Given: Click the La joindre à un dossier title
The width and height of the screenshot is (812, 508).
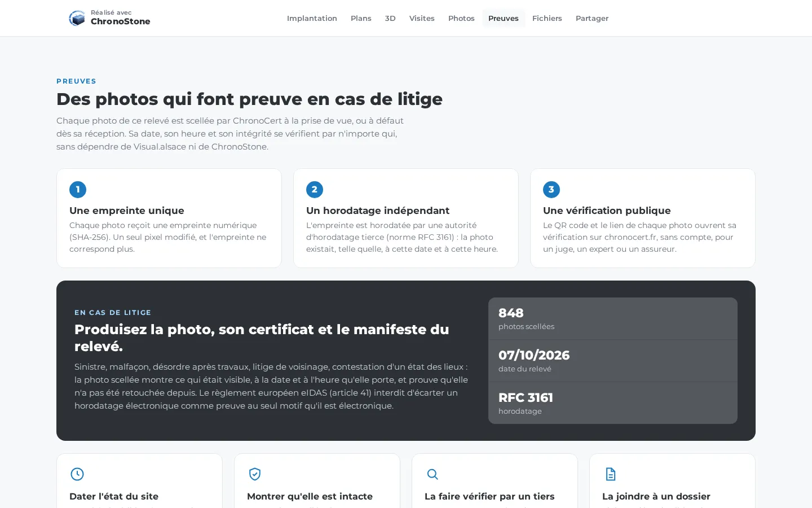Looking at the screenshot, I should click(656, 497).
